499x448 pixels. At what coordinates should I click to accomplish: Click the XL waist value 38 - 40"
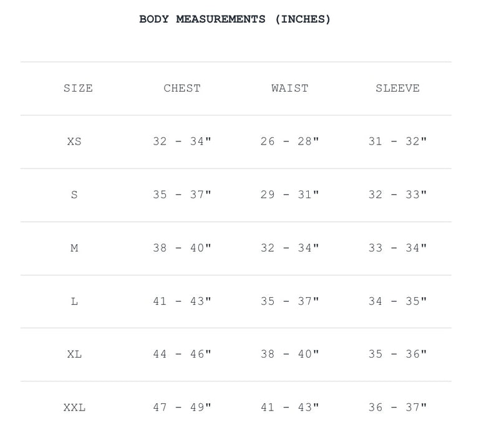289,355
